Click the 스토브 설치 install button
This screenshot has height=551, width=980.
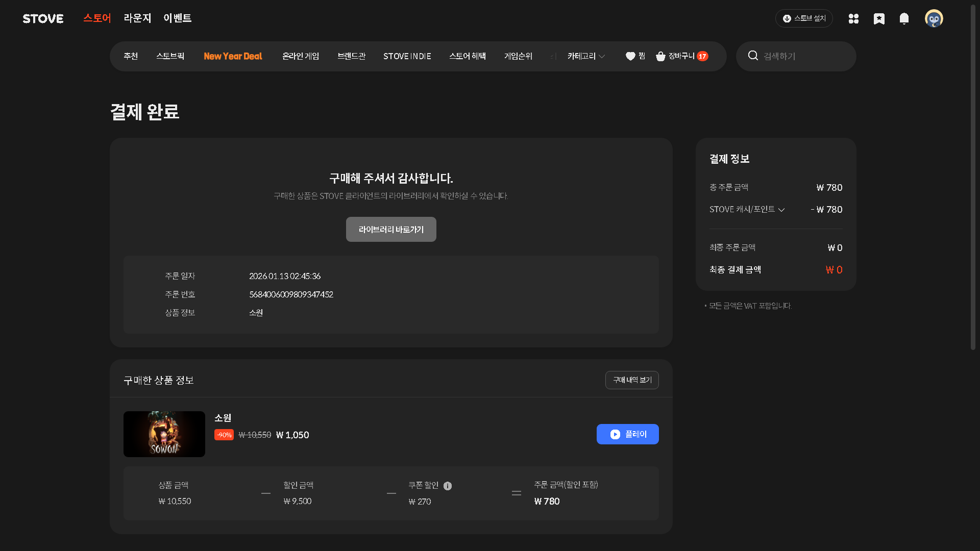click(x=804, y=18)
